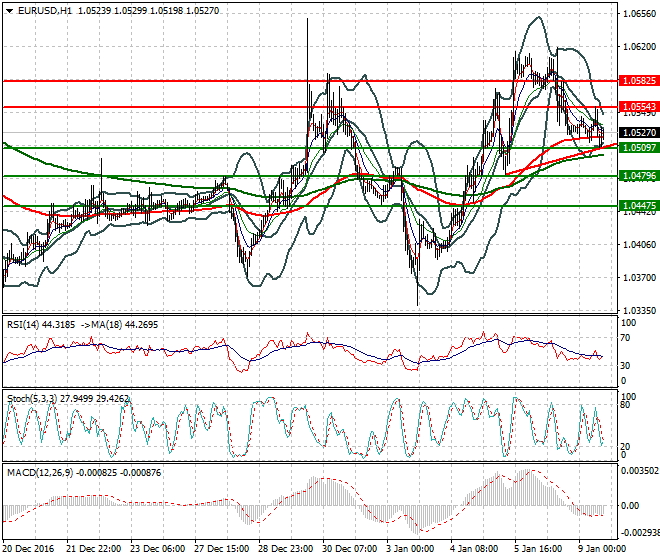Viewport: 660px width, 560px height.
Task: Select the 9 Jan 00:00 time axis label
Action: pos(603,549)
